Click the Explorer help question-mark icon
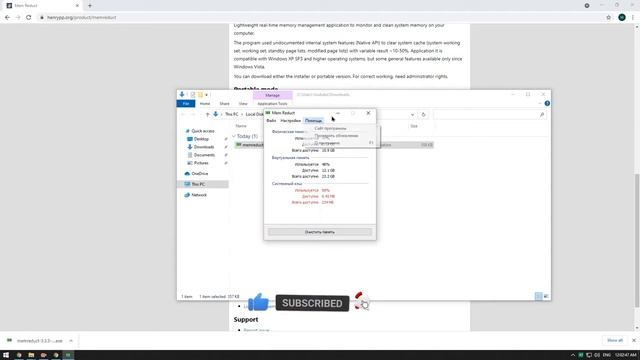 pos(547,103)
